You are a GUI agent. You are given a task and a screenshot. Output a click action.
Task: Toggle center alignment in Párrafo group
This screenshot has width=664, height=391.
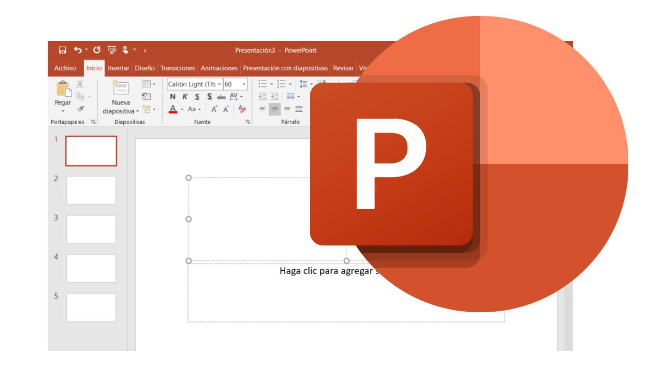click(274, 109)
